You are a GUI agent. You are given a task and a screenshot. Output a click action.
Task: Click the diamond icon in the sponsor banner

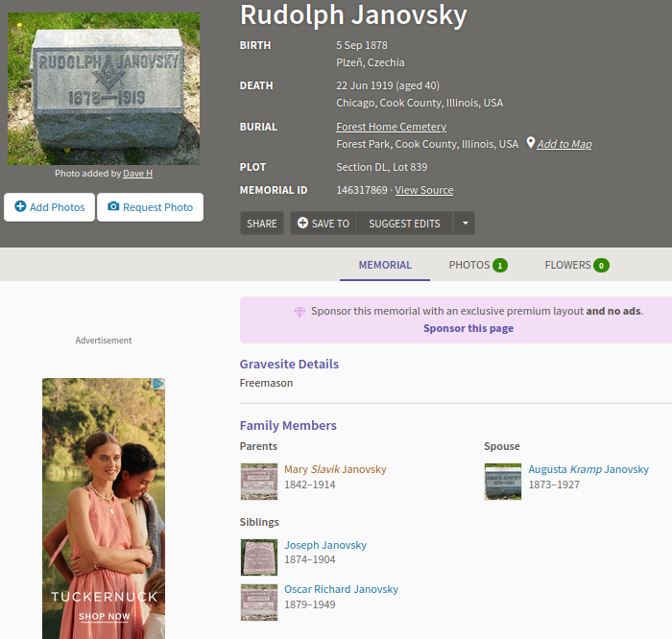(x=300, y=312)
